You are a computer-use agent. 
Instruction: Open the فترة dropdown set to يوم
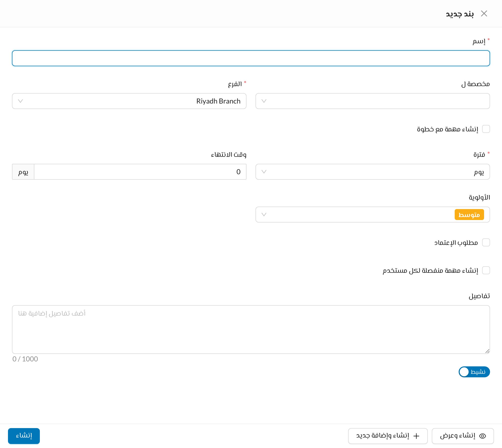(x=373, y=172)
